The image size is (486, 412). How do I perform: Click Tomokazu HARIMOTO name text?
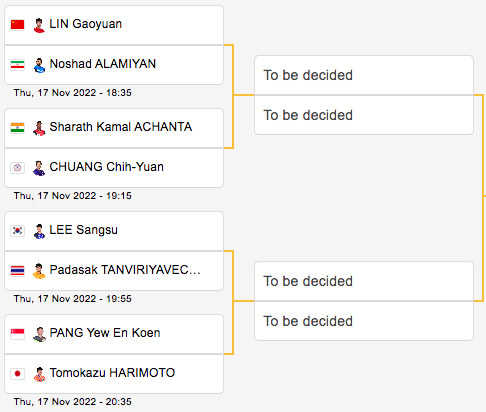point(112,373)
